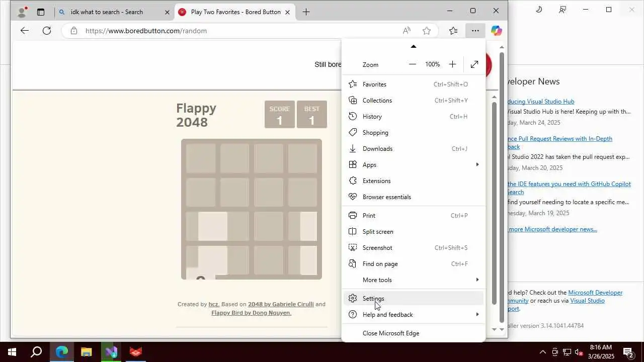
Task: Click the muted volume tray icon
Action: click(x=579, y=352)
